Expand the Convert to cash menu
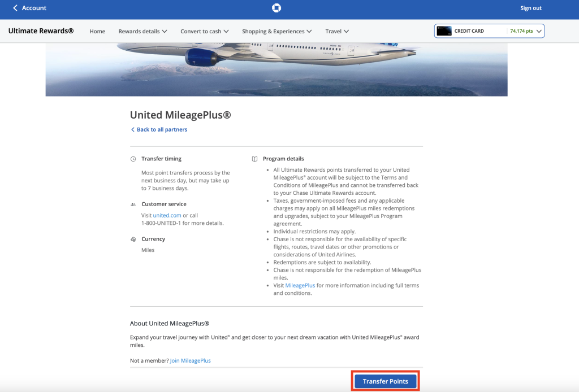 tap(205, 31)
